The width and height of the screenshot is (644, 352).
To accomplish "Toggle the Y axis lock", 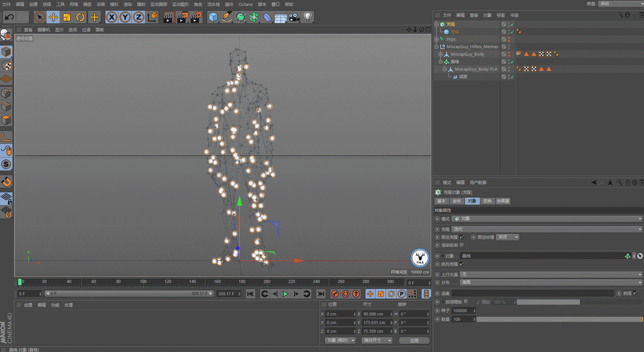I will pyautogui.click(x=125, y=17).
